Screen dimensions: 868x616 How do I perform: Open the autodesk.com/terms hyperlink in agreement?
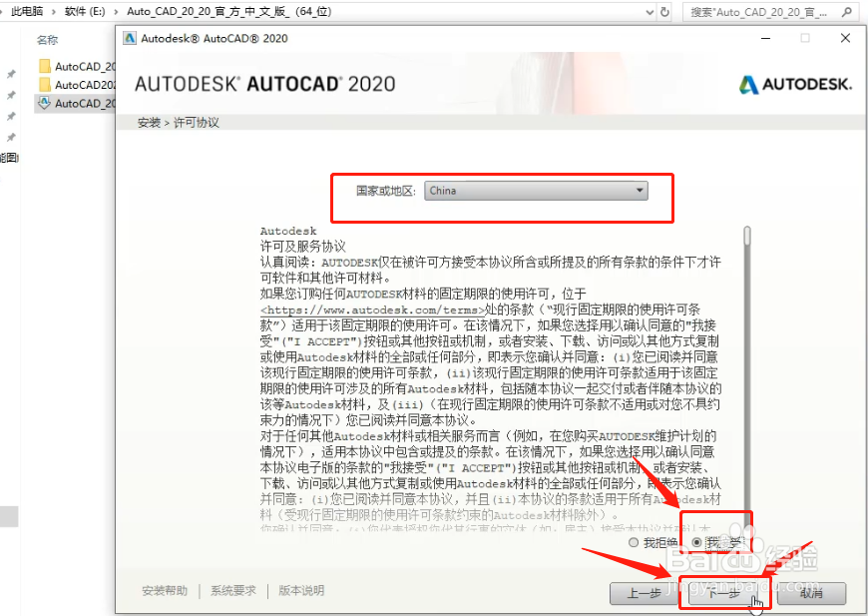(x=372, y=310)
